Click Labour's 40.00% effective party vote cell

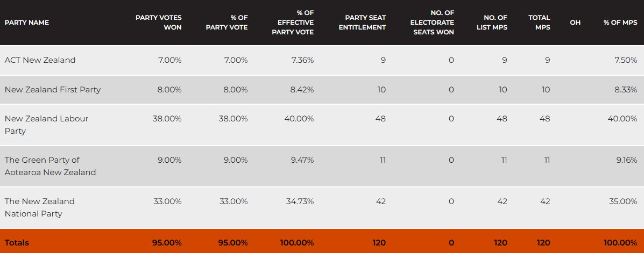click(x=299, y=119)
